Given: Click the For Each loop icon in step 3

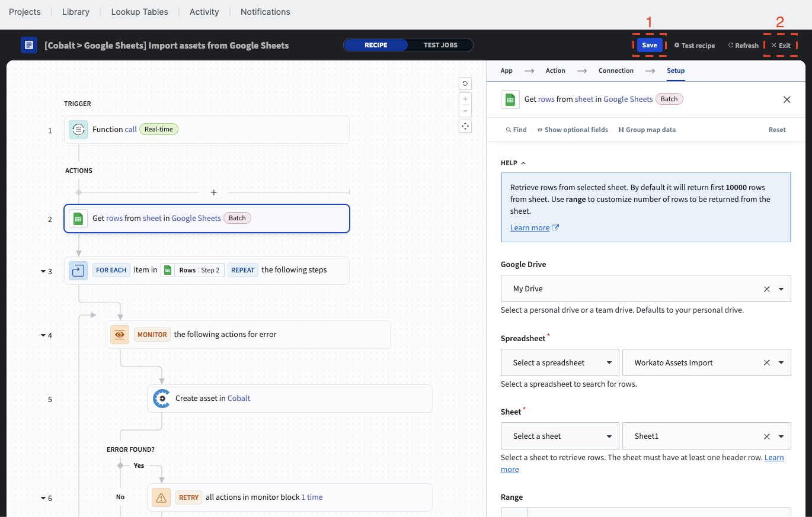Looking at the screenshot, I should click(x=78, y=271).
